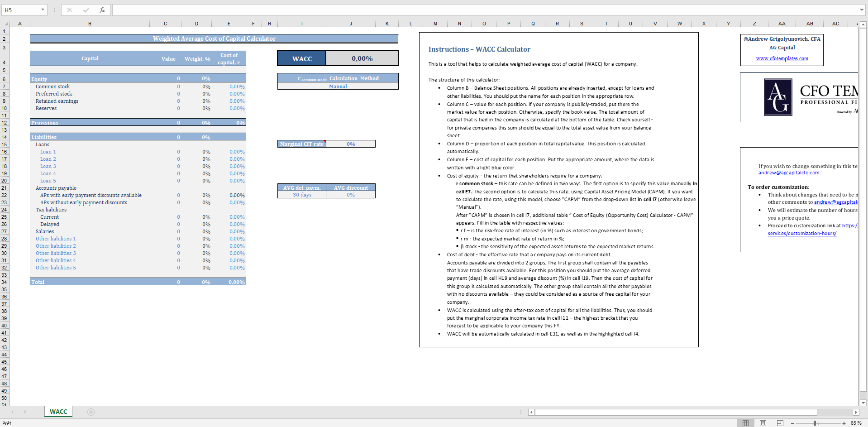Screen dimensions: 868x427
Task: Select row 12 header
Action: point(4,123)
